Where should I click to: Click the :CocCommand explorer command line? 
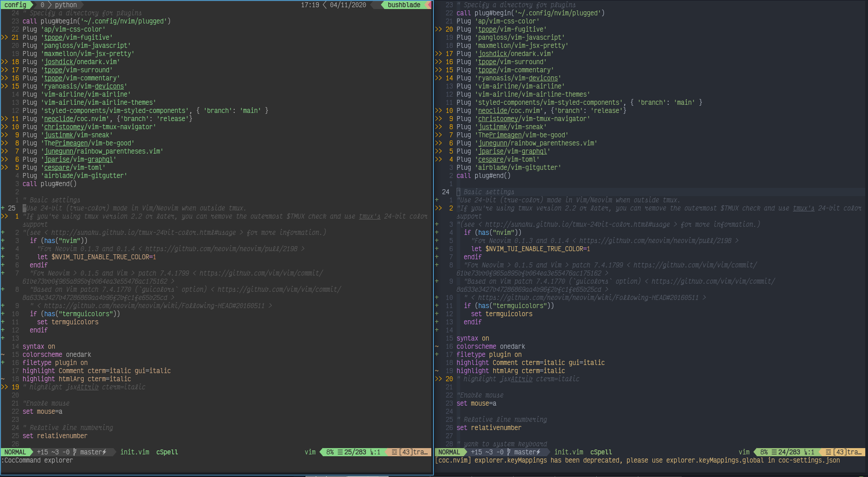[x=36, y=460]
